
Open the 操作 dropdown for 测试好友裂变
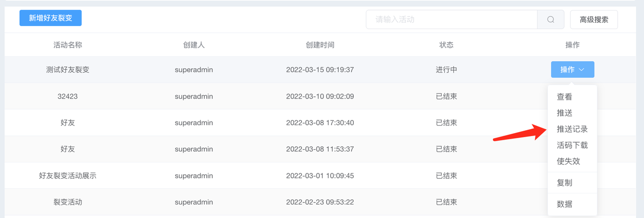coord(573,70)
